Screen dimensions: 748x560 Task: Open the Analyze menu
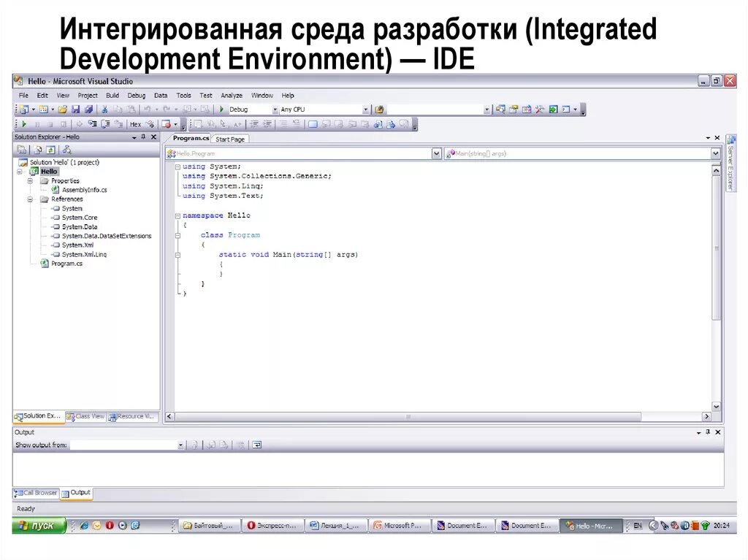coord(232,96)
